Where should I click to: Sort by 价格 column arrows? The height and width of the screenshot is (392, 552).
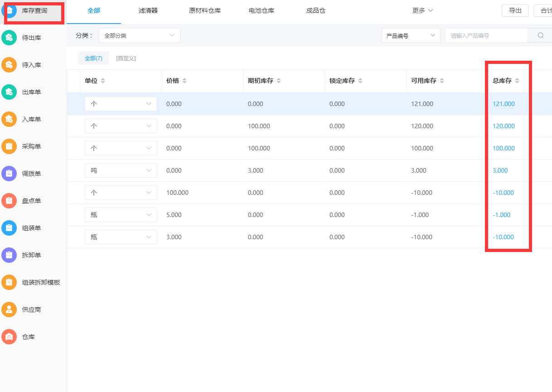(184, 81)
